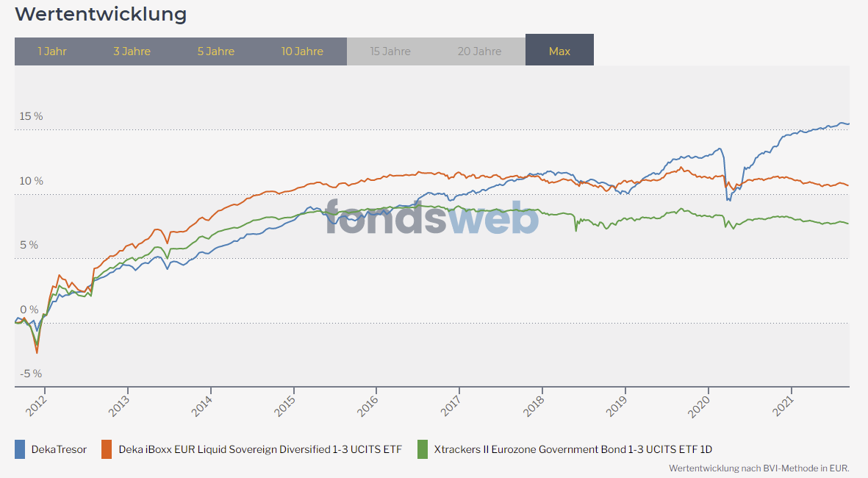Click the 2017 year axis label
This screenshot has height=478, width=868.
[451, 406]
